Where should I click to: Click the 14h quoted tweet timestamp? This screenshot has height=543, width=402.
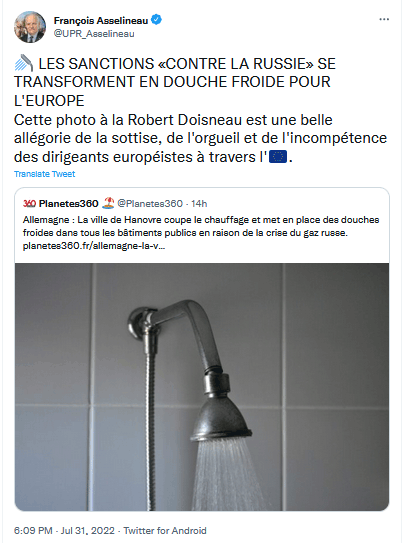[x=199, y=204]
